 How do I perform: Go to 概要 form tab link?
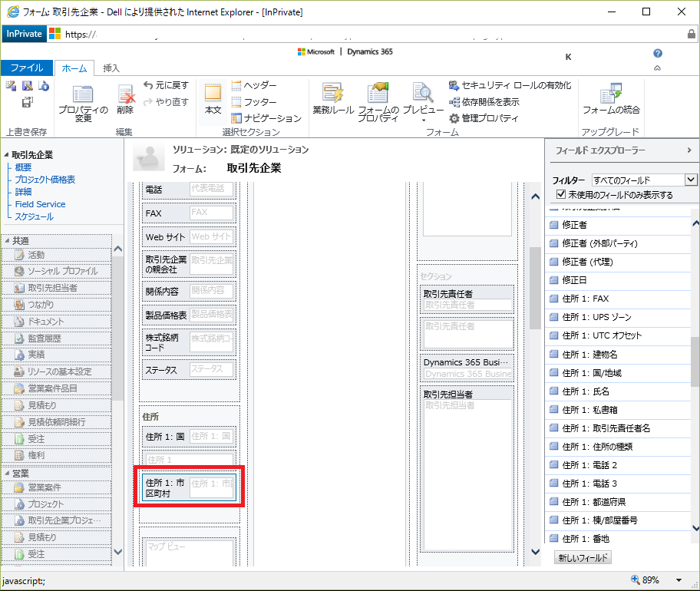click(x=23, y=167)
